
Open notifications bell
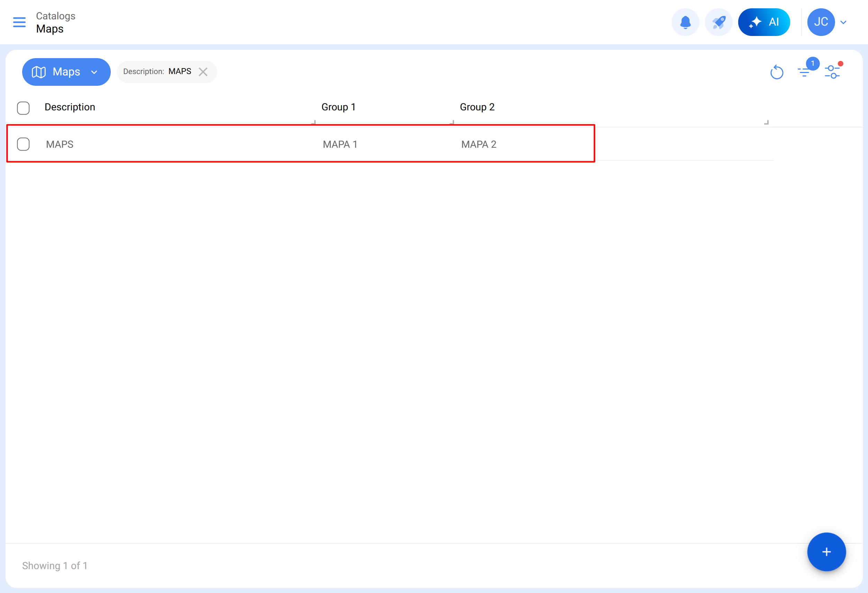point(685,22)
